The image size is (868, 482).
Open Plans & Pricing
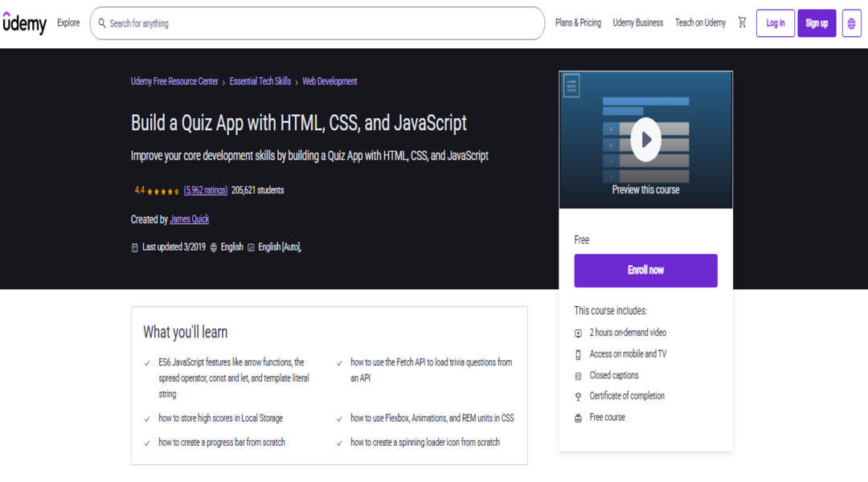578,22
